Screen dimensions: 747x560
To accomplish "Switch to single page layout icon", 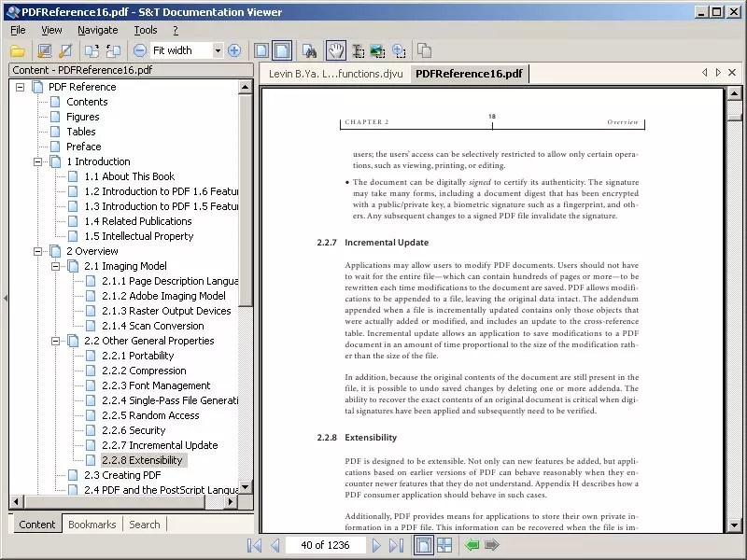I will [261, 50].
